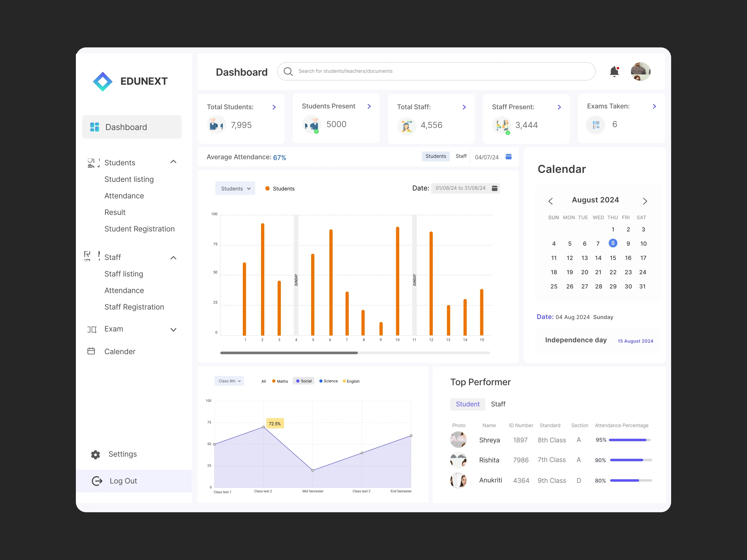Open Student Registration link in sidebar
This screenshot has height=560, width=747.
click(x=139, y=229)
